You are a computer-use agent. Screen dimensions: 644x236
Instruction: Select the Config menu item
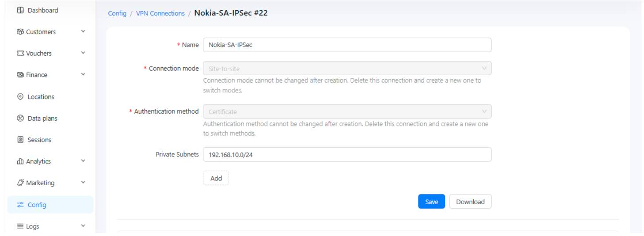(50, 205)
